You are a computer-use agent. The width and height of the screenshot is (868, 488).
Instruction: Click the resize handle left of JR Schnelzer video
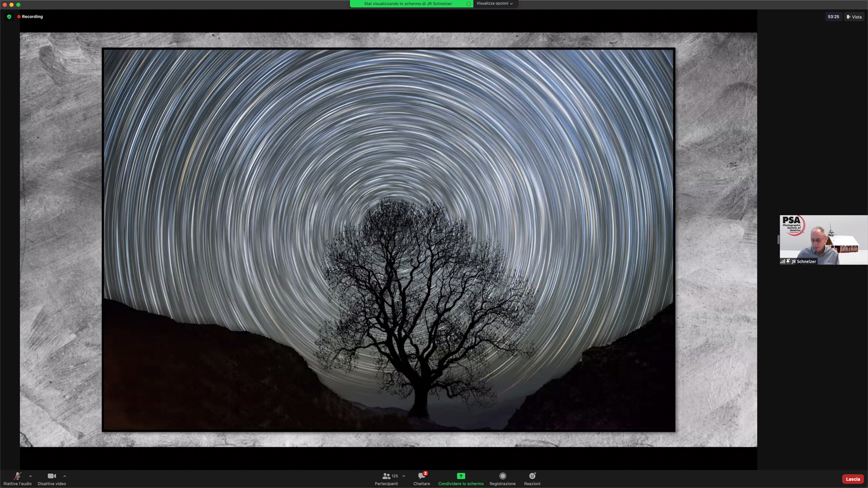(778, 240)
